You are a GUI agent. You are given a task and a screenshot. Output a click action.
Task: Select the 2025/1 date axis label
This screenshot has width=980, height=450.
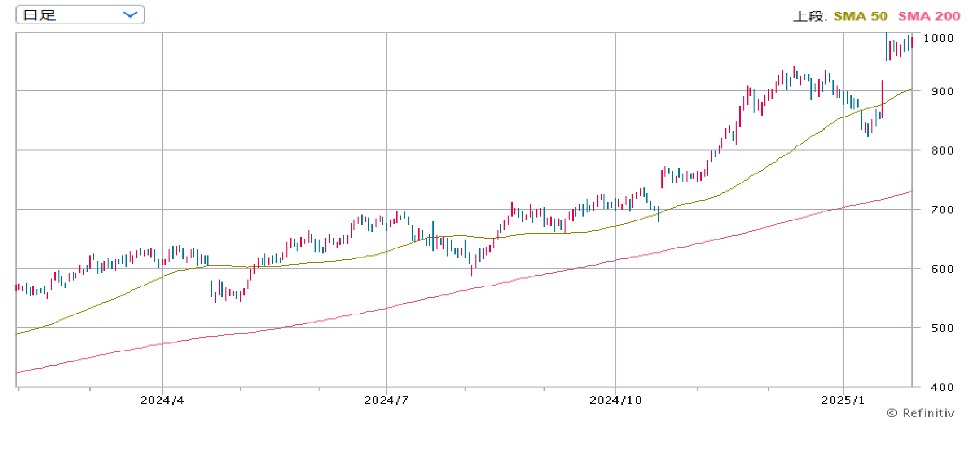[x=843, y=400]
